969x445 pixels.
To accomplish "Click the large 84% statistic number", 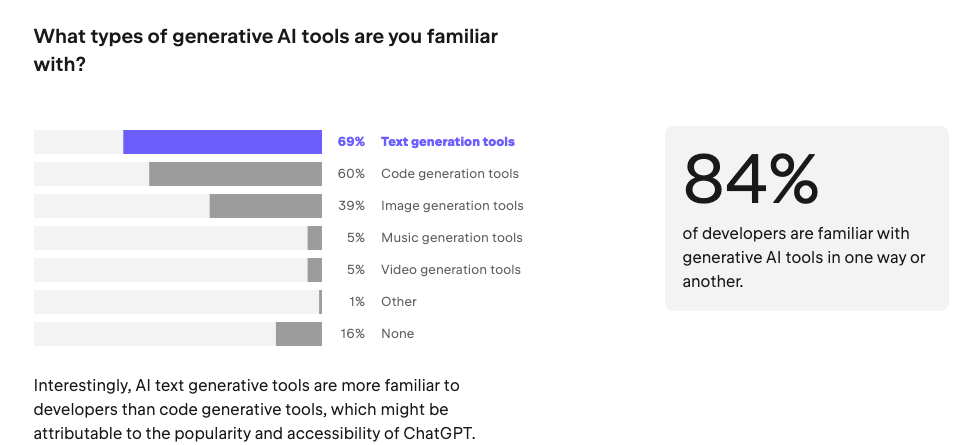I will click(x=751, y=180).
